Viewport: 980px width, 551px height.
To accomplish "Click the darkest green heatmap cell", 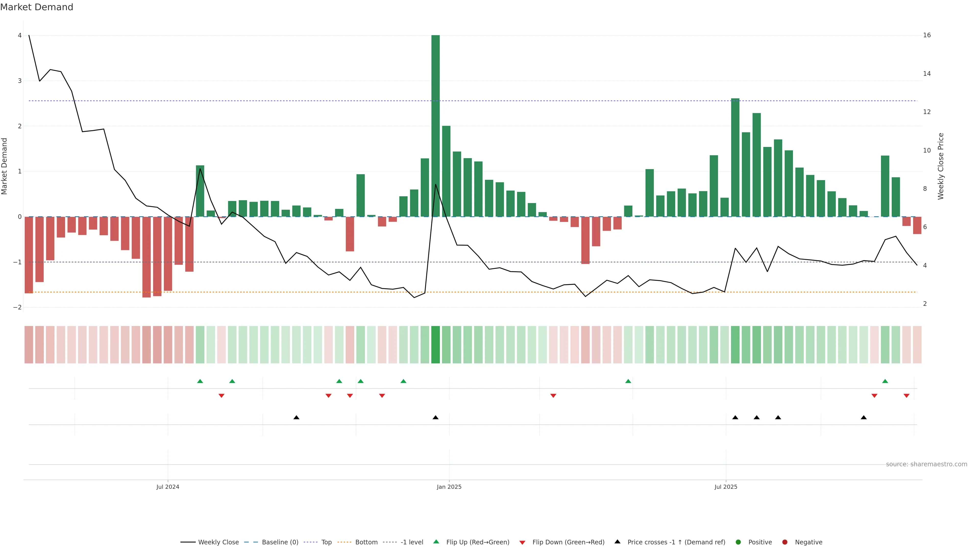I will (x=436, y=345).
